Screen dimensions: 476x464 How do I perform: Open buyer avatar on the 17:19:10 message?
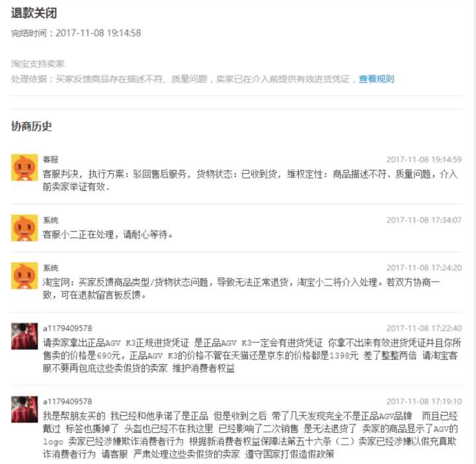coord(24,409)
